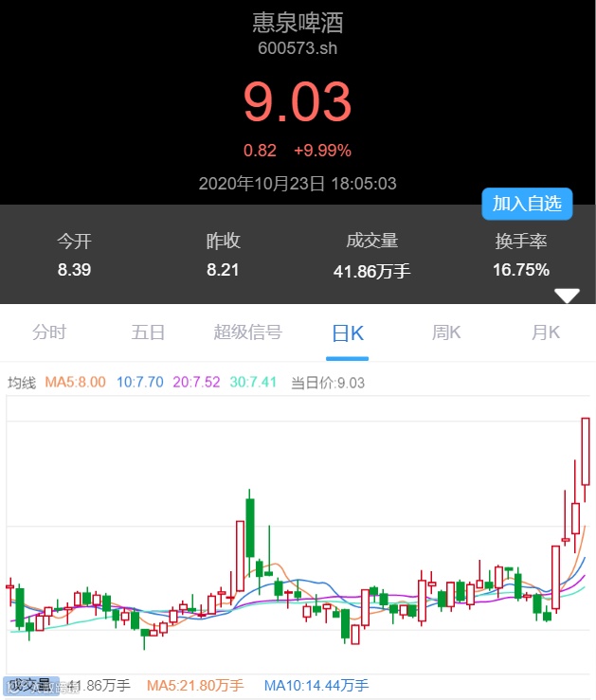Click the percent change +9.99%
The image size is (596, 700).
(x=322, y=151)
